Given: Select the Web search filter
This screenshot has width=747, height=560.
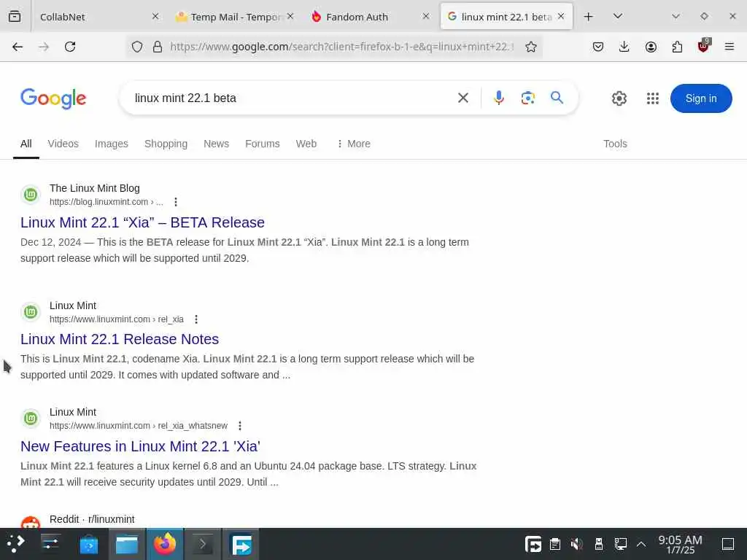Looking at the screenshot, I should [306, 144].
